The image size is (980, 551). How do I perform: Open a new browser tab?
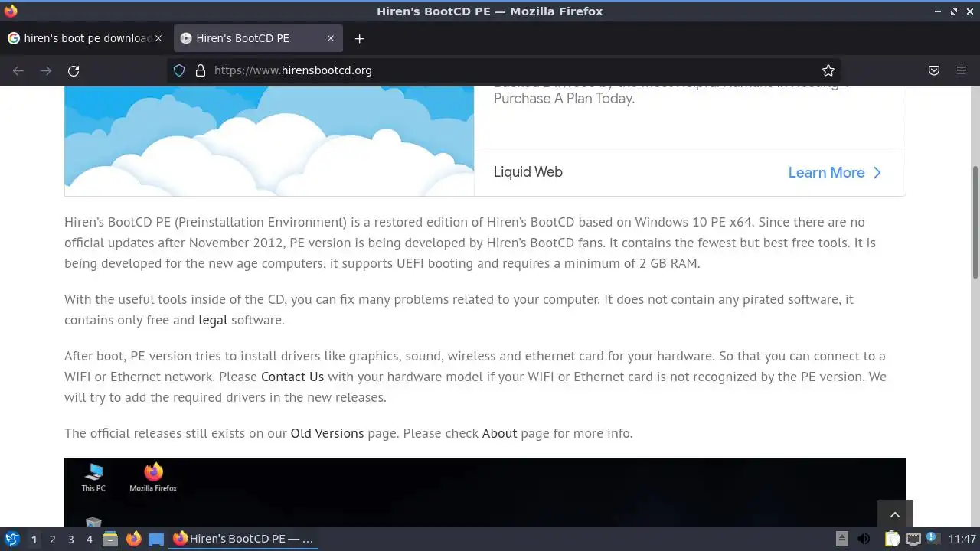[x=359, y=38]
